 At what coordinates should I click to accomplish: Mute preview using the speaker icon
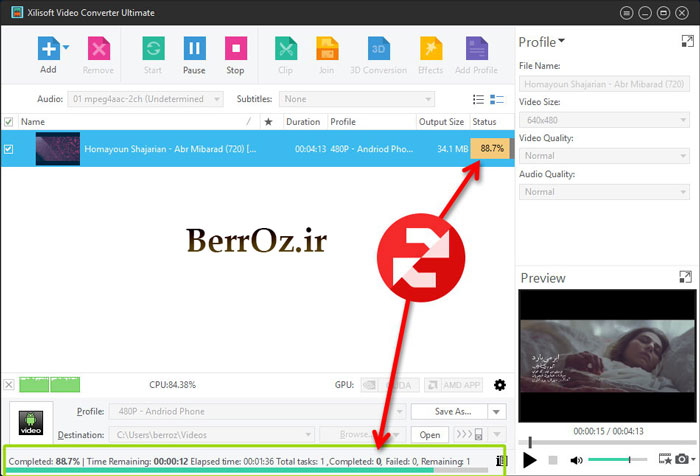[576, 460]
